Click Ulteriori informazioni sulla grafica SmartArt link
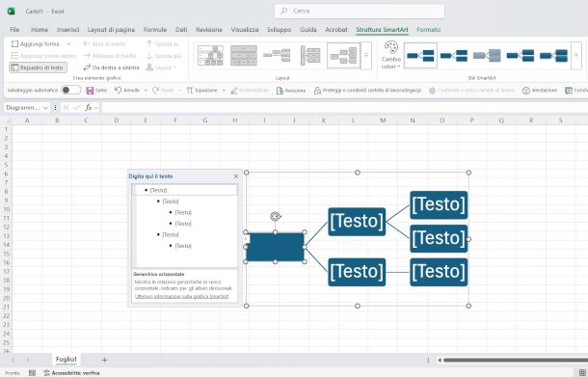 [181, 296]
